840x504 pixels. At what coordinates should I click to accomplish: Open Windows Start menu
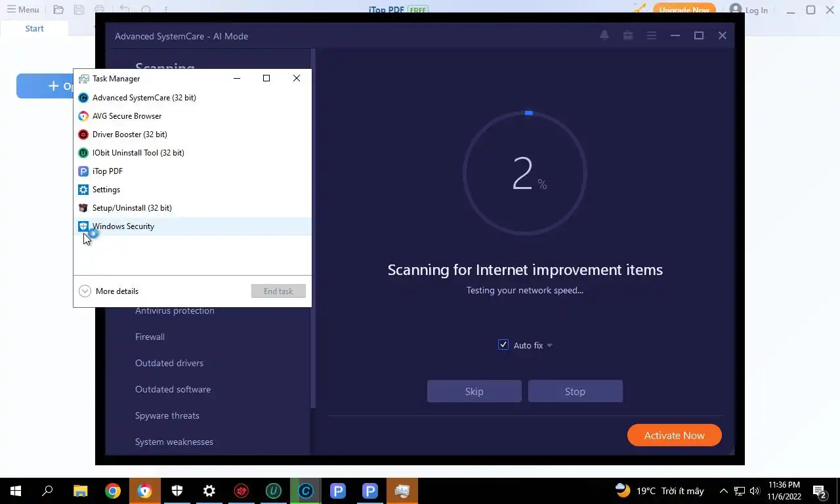(x=16, y=491)
